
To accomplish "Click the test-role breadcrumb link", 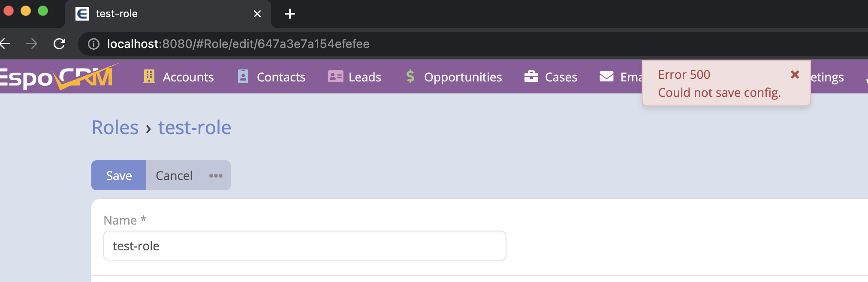I will tap(195, 127).
